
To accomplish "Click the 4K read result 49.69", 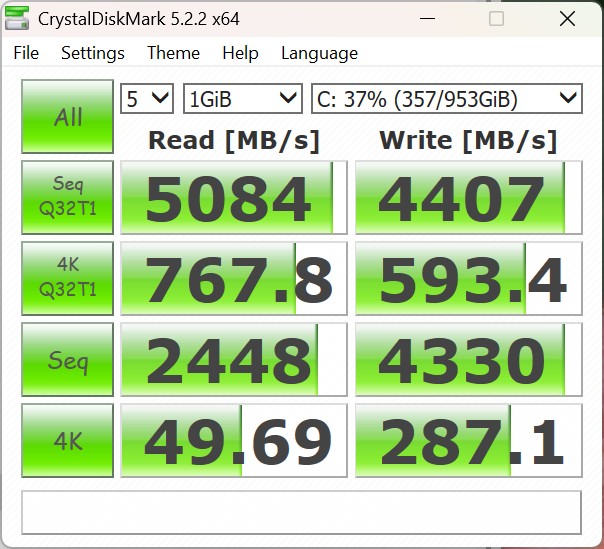I will coord(234,441).
